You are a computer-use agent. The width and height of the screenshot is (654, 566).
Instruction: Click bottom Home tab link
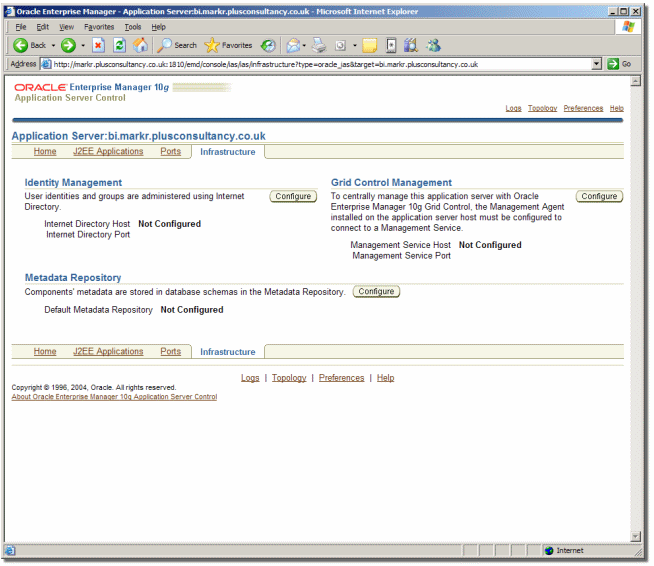[x=45, y=352]
